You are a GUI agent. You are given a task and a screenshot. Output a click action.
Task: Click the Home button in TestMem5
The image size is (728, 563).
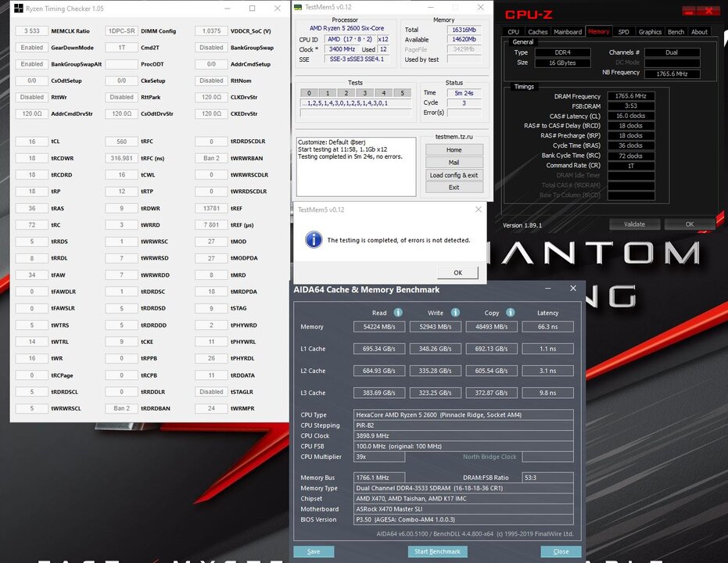[x=454, y=150]
